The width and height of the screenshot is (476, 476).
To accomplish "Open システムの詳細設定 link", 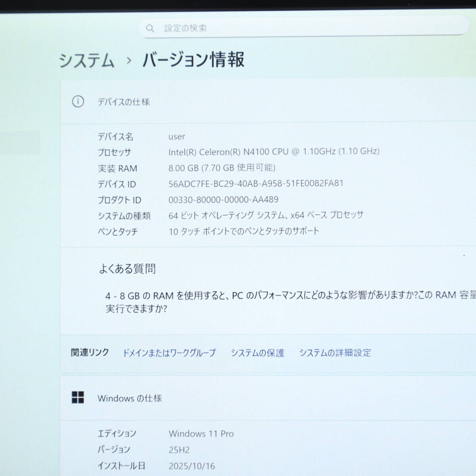I will tap(335, 353).
